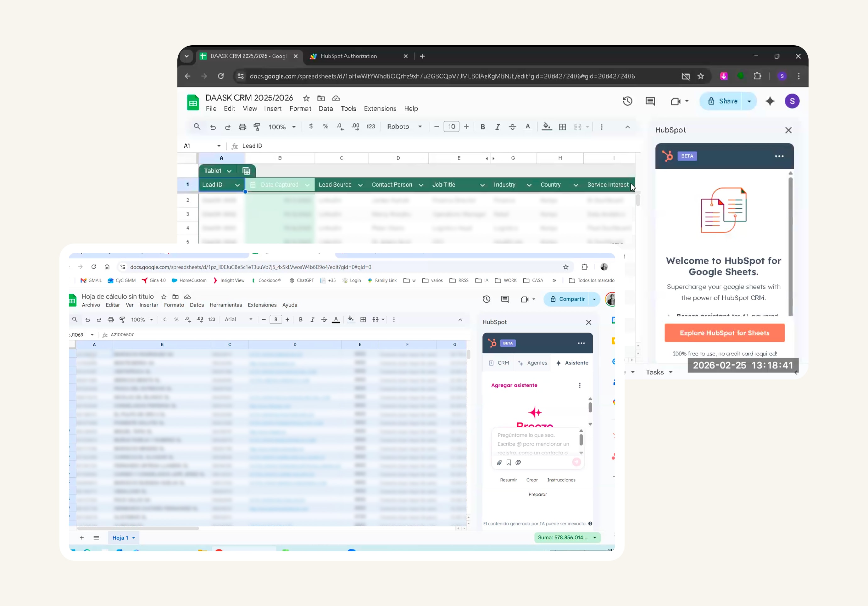The height and width of the screenshot is (606, 868).
Task: Toggle strikethrough in lower spreadsheet toolbar
Action: (x=324, y=320)
